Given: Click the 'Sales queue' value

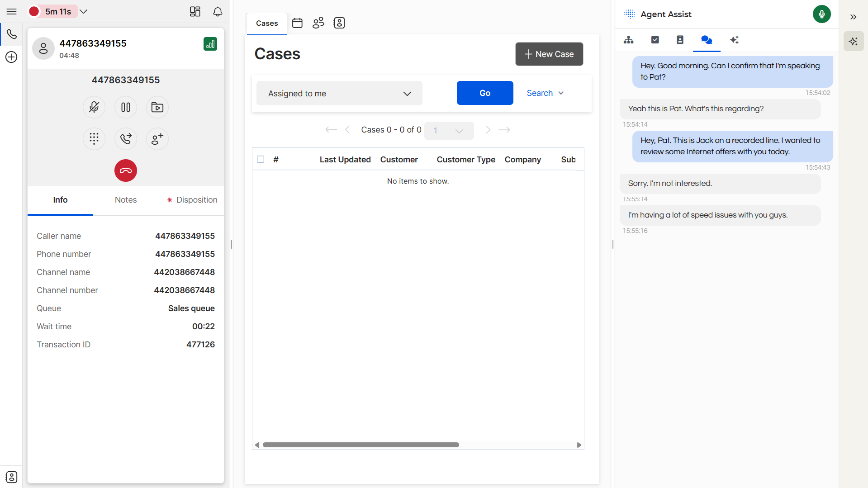Looking at the screenshot, I should point(191,308).
